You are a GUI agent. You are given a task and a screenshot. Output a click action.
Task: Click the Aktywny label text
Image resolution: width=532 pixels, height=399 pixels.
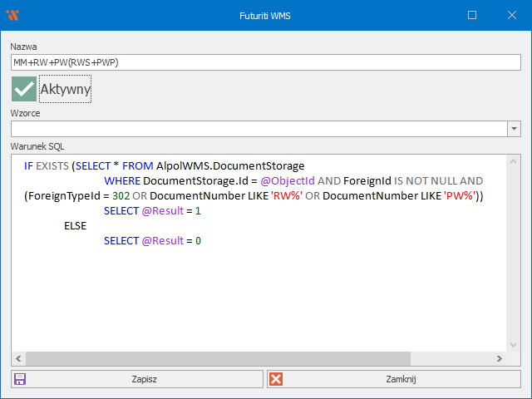coord(65,89)
